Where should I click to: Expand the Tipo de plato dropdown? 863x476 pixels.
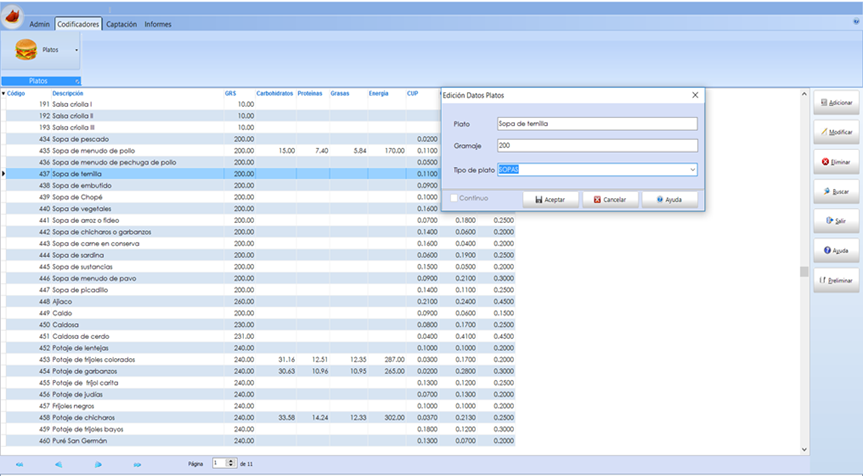click(x=690, y=169)
